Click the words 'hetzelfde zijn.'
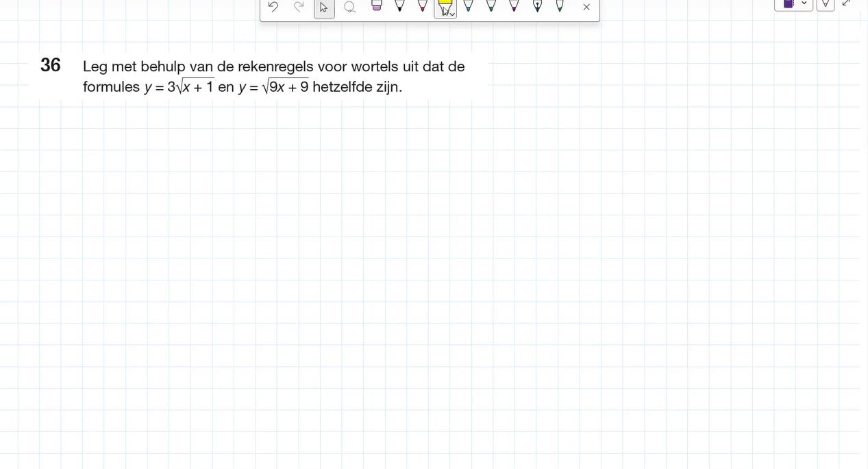Viewport: 868px width, 469px height. (x=358, y=87)
